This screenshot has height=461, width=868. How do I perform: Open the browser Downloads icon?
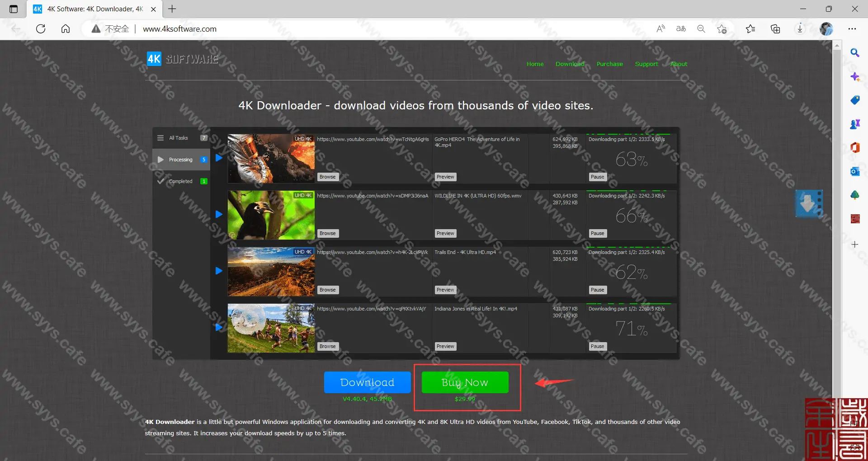coord(800,29)
